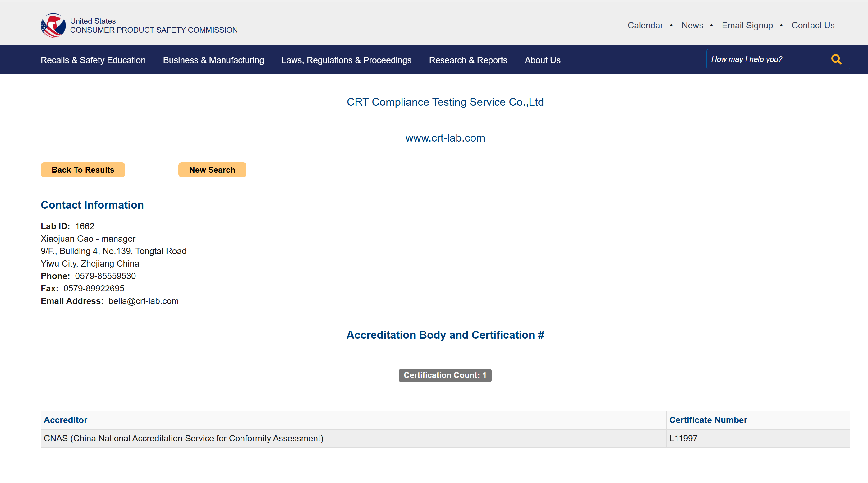The height and width of the screenshot is (483, 868).
Task: Visit the www.crt-lab.com website link
Action: [445, 138]
